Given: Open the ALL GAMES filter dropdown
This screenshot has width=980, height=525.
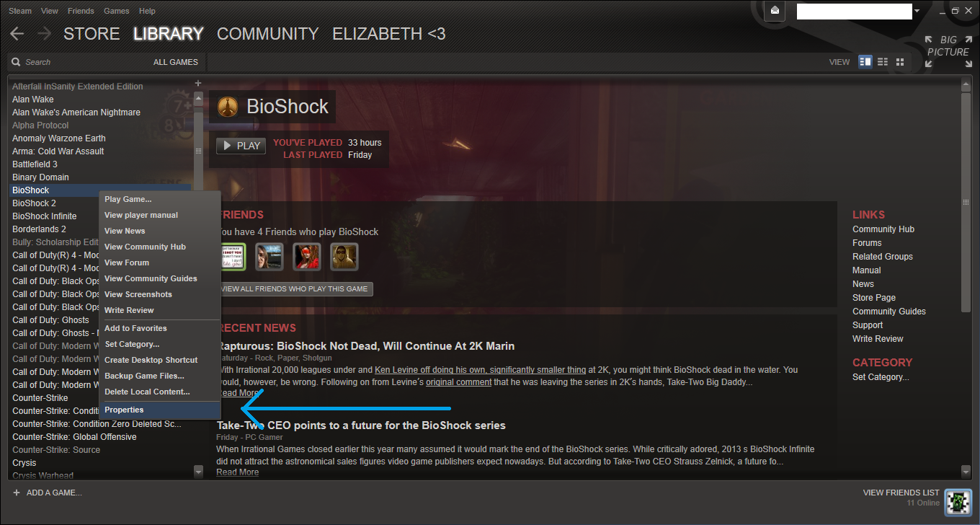Looking at the screenshot, I should 176,62.
